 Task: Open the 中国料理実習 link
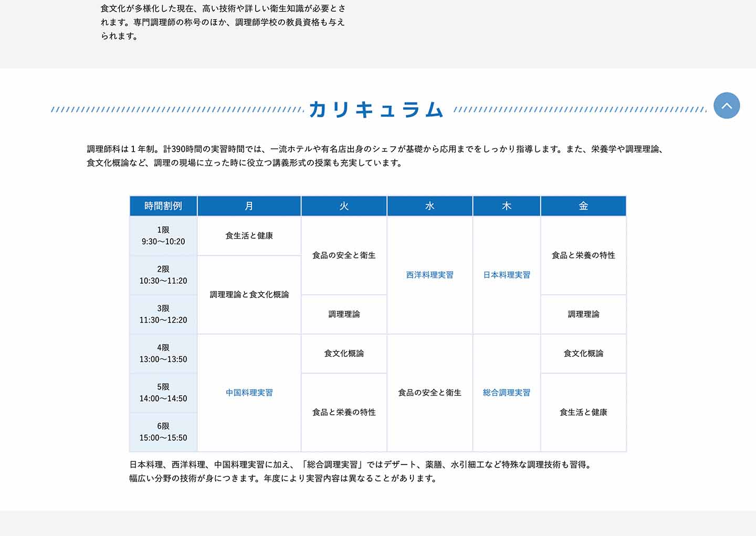249,393
